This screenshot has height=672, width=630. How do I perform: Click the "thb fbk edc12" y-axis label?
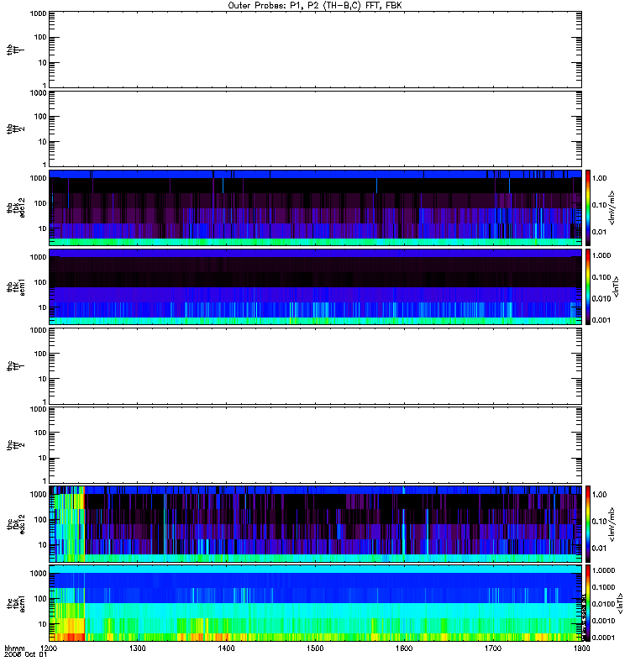[16, 207]
